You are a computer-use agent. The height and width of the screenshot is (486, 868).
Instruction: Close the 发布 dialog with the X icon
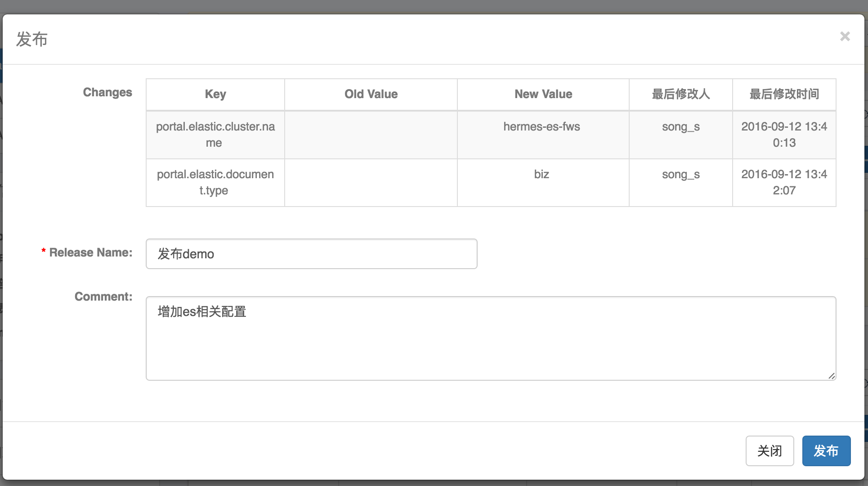(x=845, y=36)
